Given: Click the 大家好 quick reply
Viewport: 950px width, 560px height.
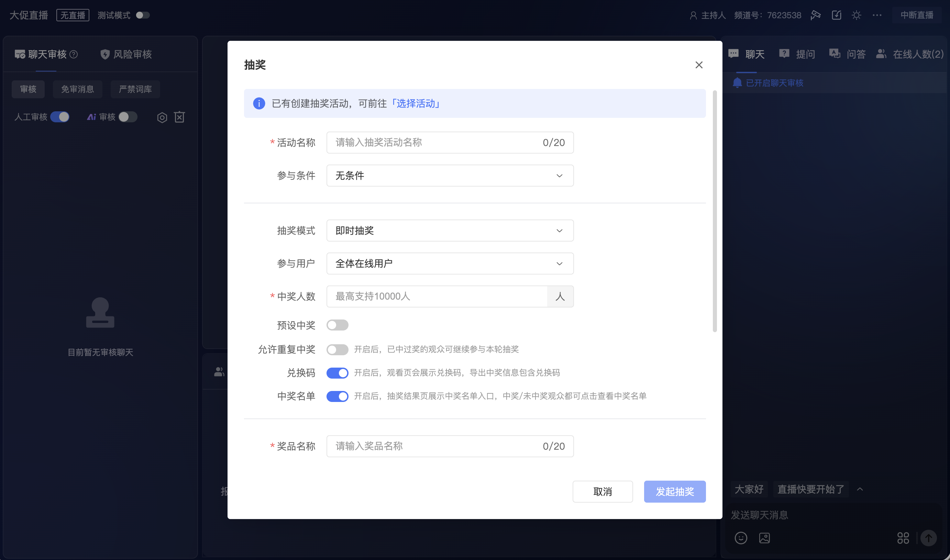Looking at the screenshot, I should click(x=749, y=490).
